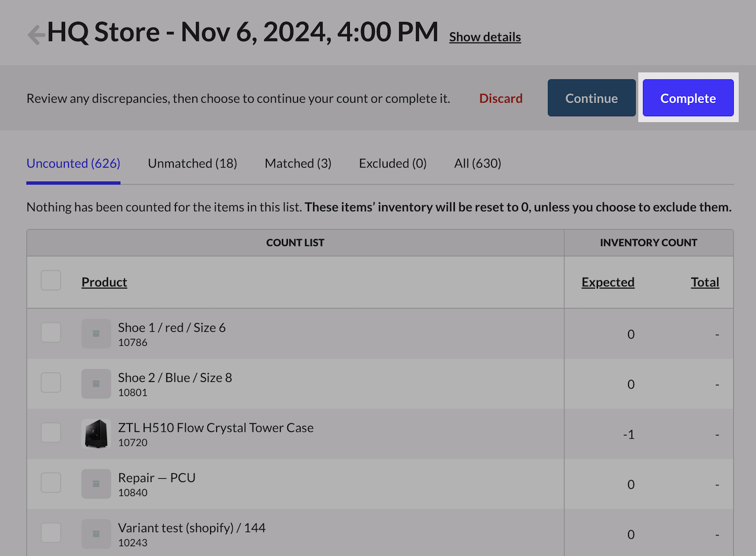Screen dimensions: 756x556
Task: Check the box for Shoe 1 / red / Size 6
Action: point(51,332)
